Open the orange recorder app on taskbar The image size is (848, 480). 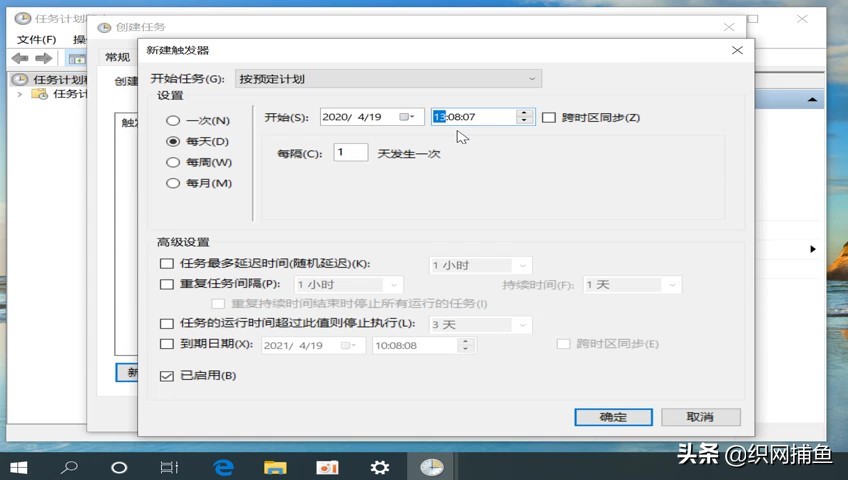coord(327,468)
